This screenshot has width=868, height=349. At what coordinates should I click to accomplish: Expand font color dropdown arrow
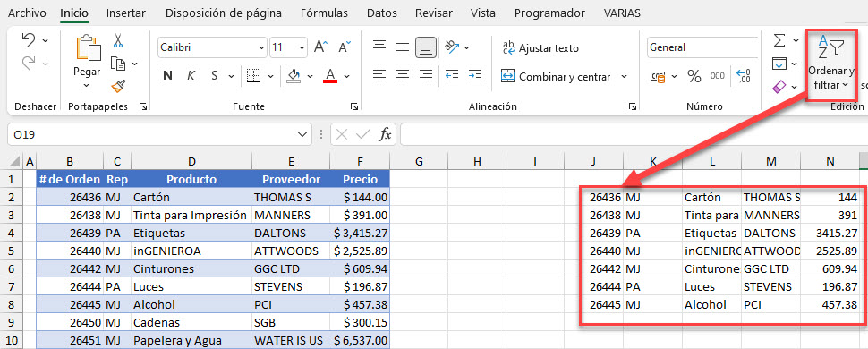347,76
